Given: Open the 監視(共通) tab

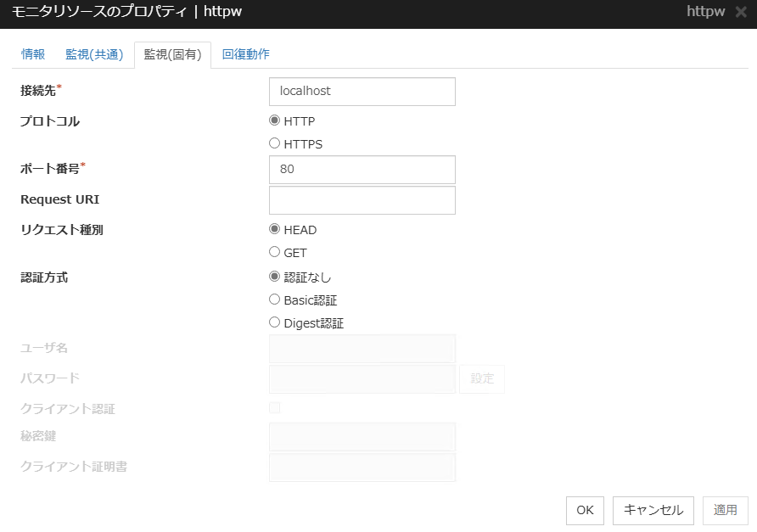Looking at the screenshot, I should pos(93,53).
